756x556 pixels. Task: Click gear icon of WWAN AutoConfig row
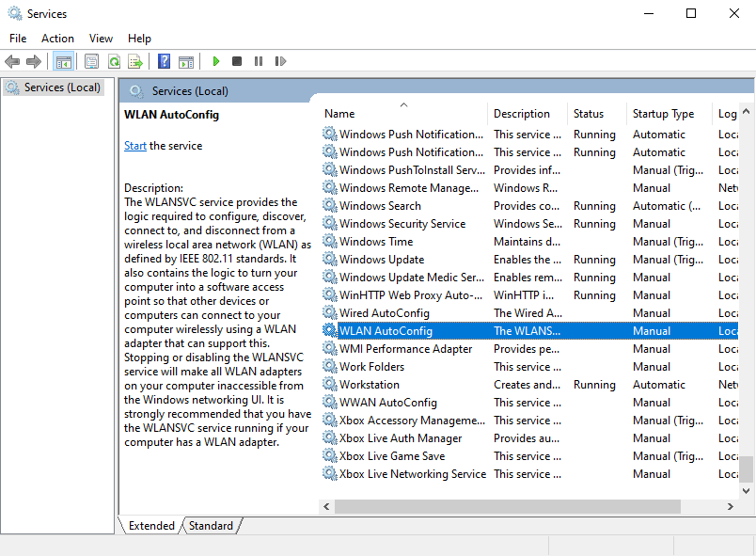(x=330, y=402)
